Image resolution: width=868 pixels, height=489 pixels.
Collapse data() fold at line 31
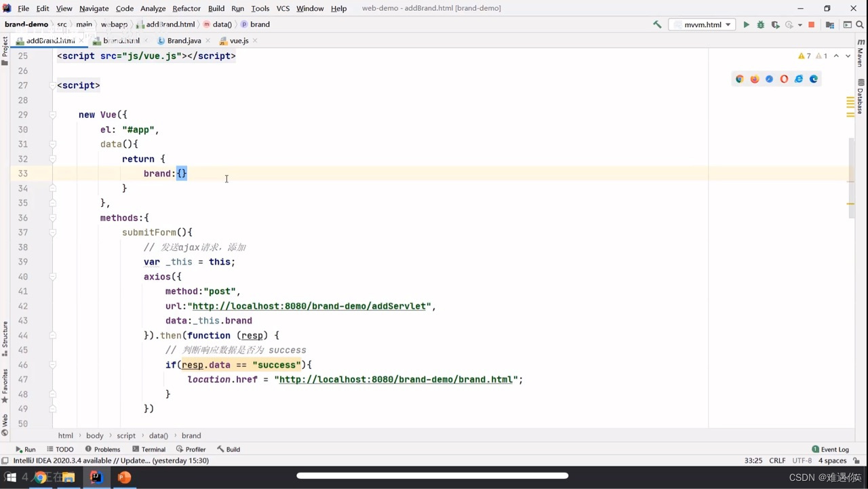[52, 144]
